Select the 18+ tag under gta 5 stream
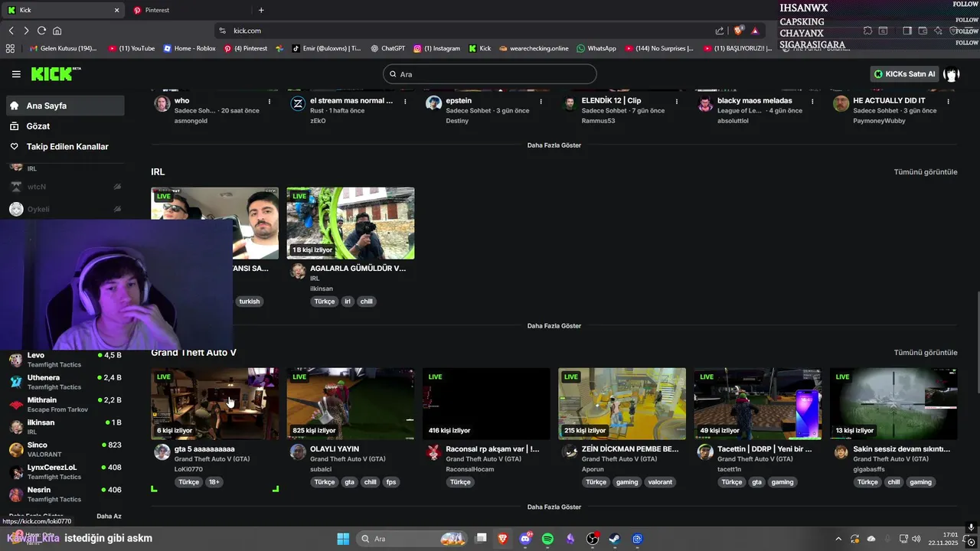 (214, 482)
